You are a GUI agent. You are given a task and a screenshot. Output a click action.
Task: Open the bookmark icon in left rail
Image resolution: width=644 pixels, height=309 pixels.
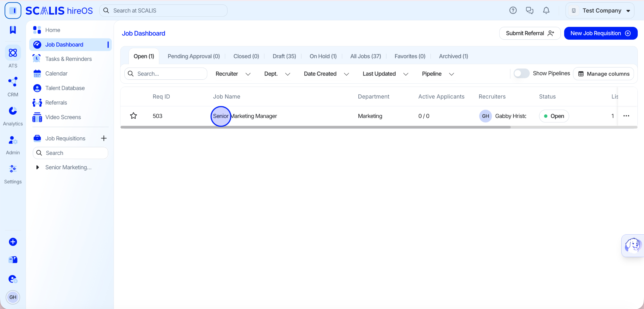[13, 30]
